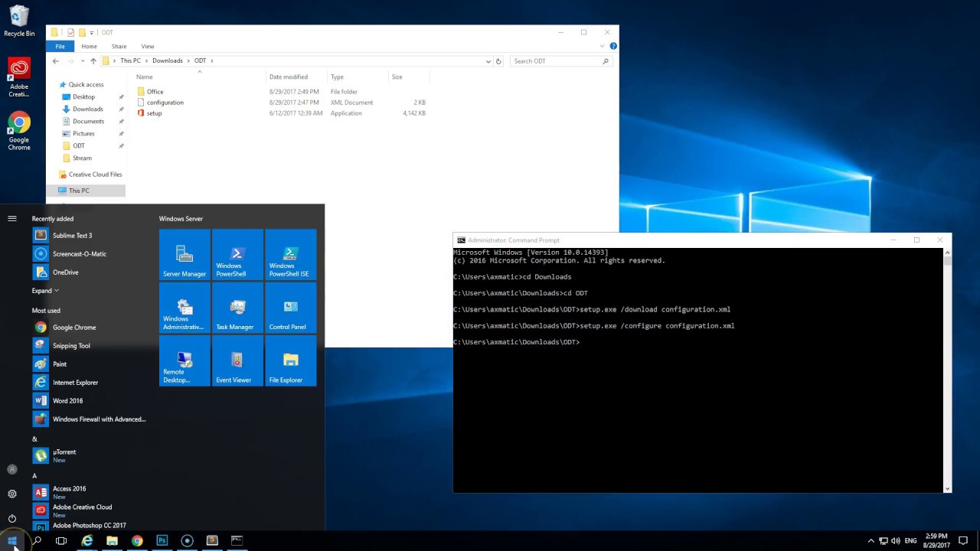Viewport: 980px width, 551px height.
Task: Open the File tab in File Explorer
Action: (x=60, y=47)
